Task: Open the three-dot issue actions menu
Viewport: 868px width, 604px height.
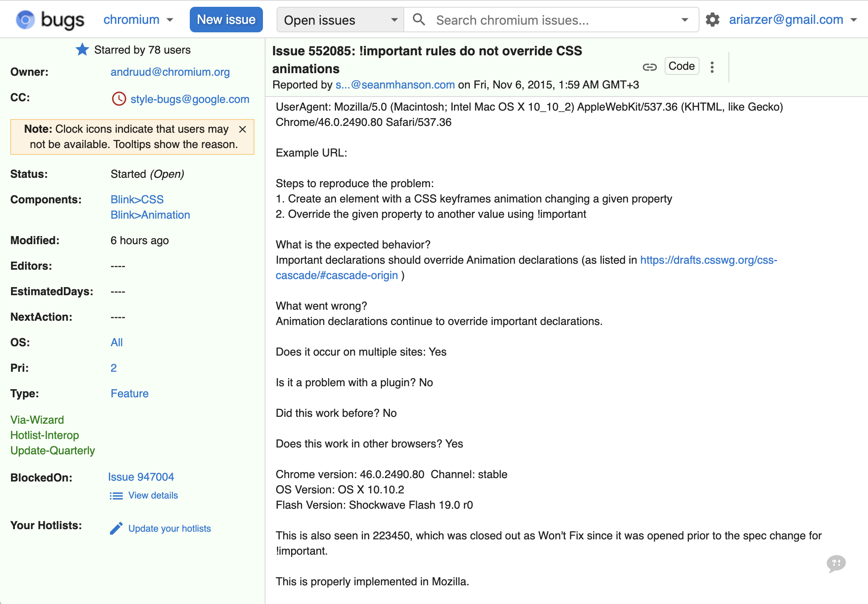Action: pos(712,67)
